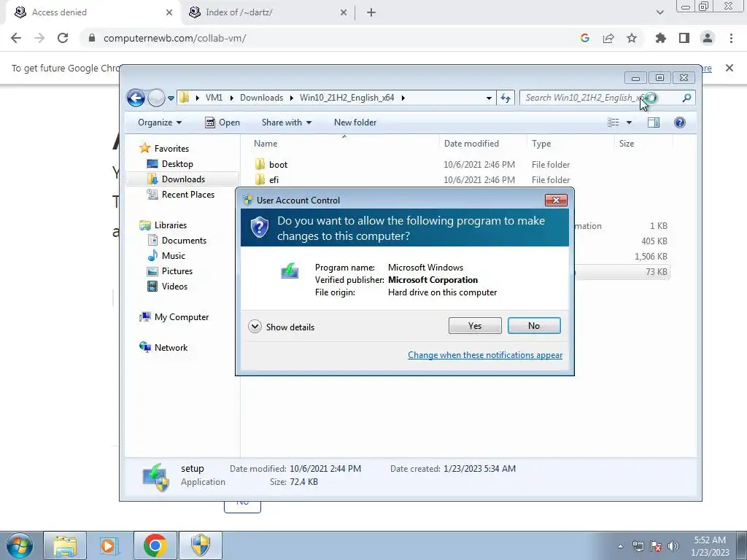The height and width of the screenshot is (560, 747).
Task: Click the Explorer search magnifier icon
Action: (x=686, y=98)
